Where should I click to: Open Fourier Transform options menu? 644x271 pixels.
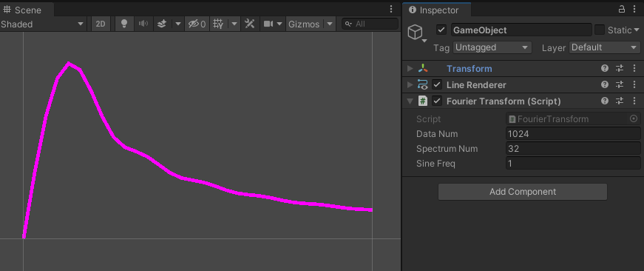634,101
